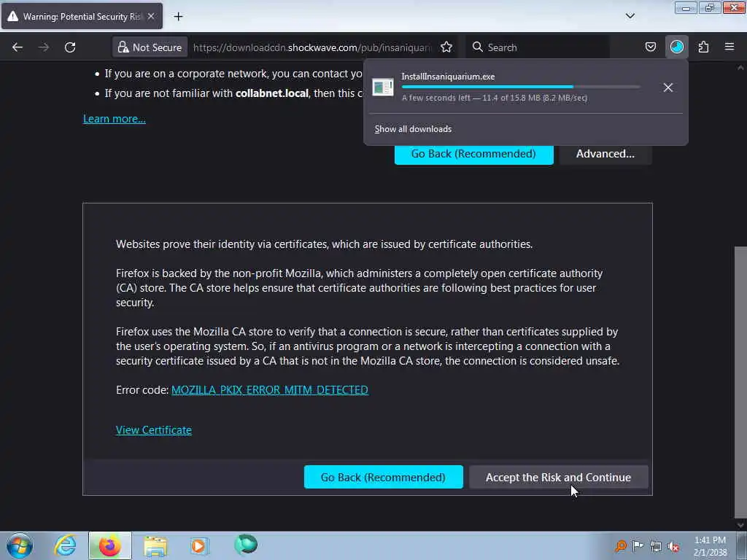This screenshot has width=747, height=560.
Task: Cancel the InstallInsaniquarium.exe download
Action: coord(668,87)
